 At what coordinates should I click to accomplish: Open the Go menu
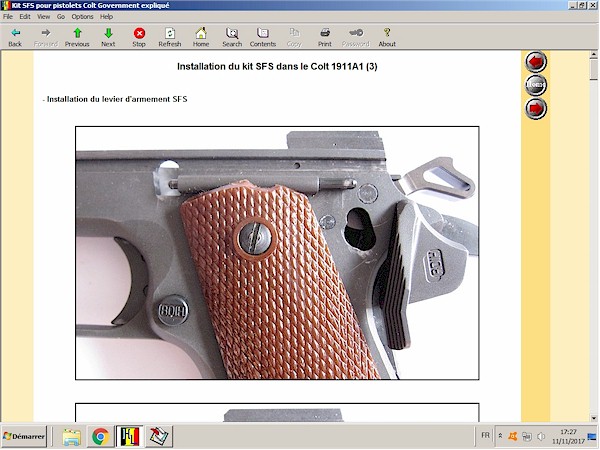point(61,16)
